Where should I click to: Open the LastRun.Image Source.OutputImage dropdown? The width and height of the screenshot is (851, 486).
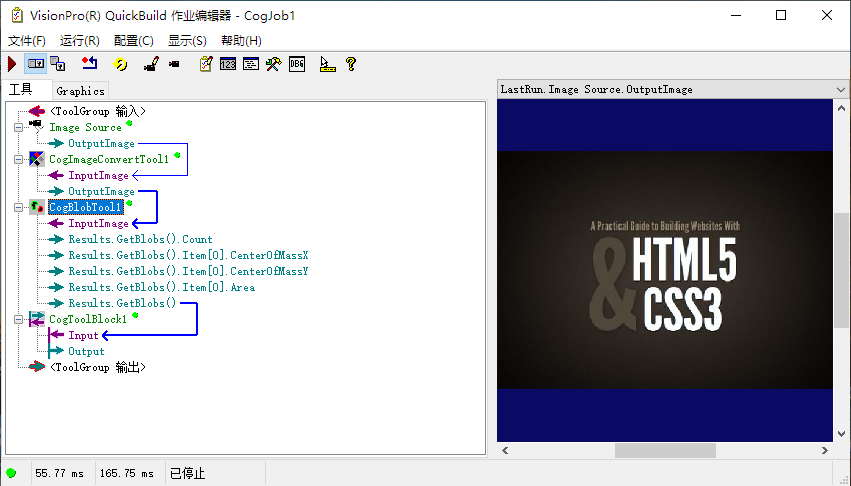841,90
